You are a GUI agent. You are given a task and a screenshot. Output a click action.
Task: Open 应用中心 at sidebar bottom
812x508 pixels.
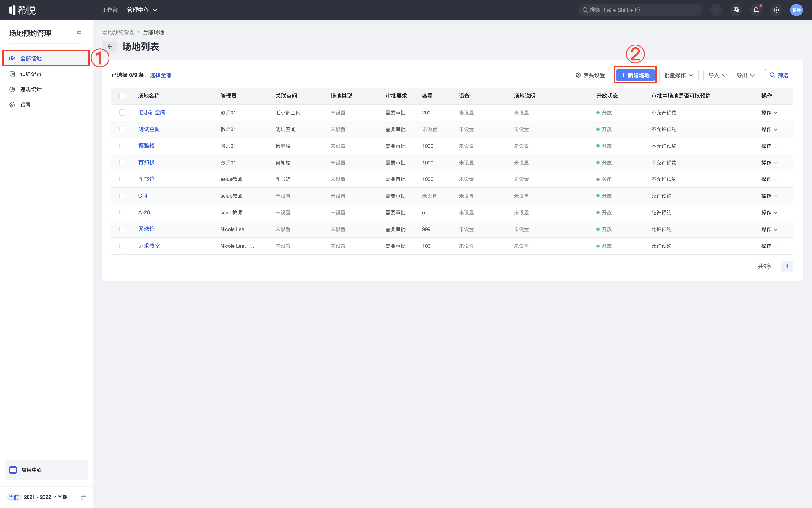point(46,470)
